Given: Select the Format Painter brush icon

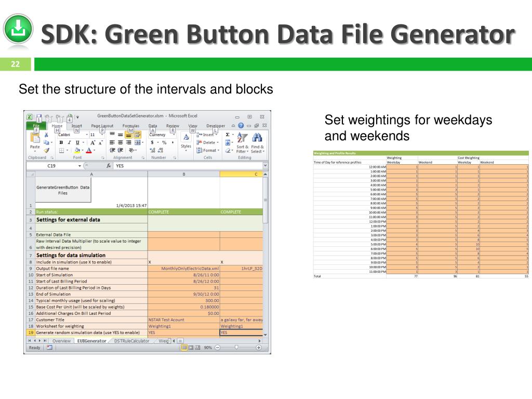Looking at the screenshot, I should (46, 150).
